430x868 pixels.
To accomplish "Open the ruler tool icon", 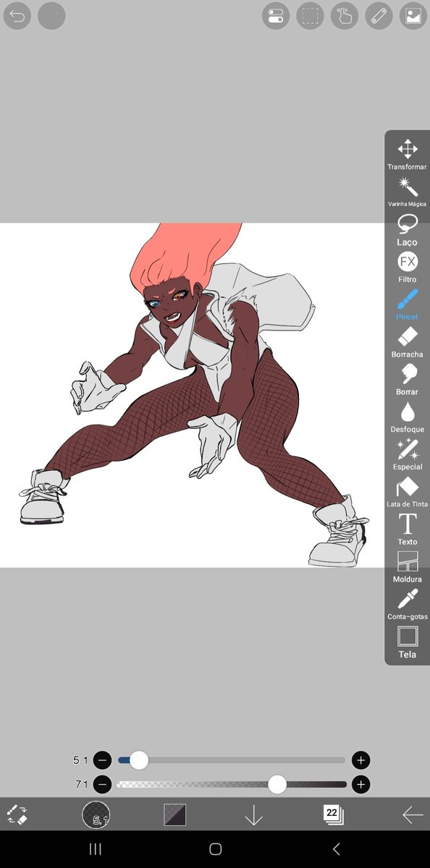I will pyautogui.click(x=379, y=16).
